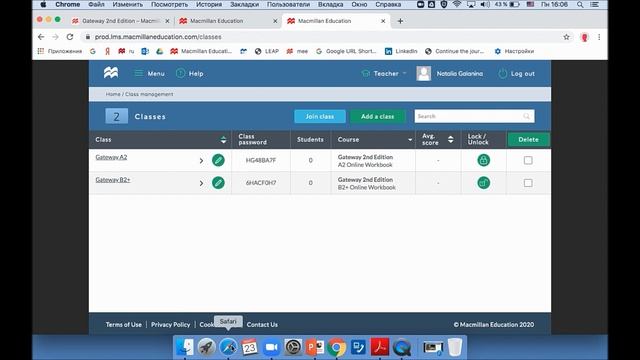Image resolution: width=640 pixels, height=360 pixels.
Task: Click the Students column header
Action: pos(310,140)
